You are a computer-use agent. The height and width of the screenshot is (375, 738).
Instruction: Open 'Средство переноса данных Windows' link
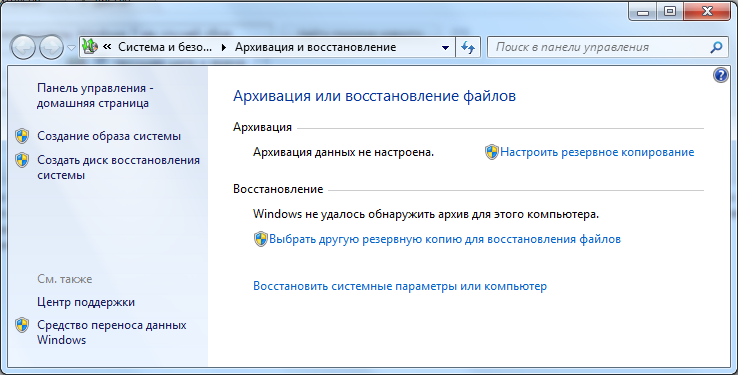112,333
